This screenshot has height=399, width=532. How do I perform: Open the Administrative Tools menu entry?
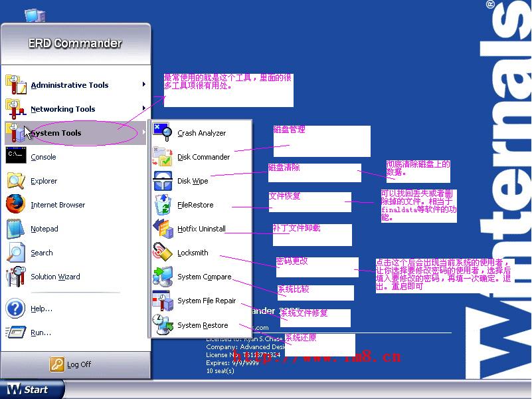[x=76, y=85]
